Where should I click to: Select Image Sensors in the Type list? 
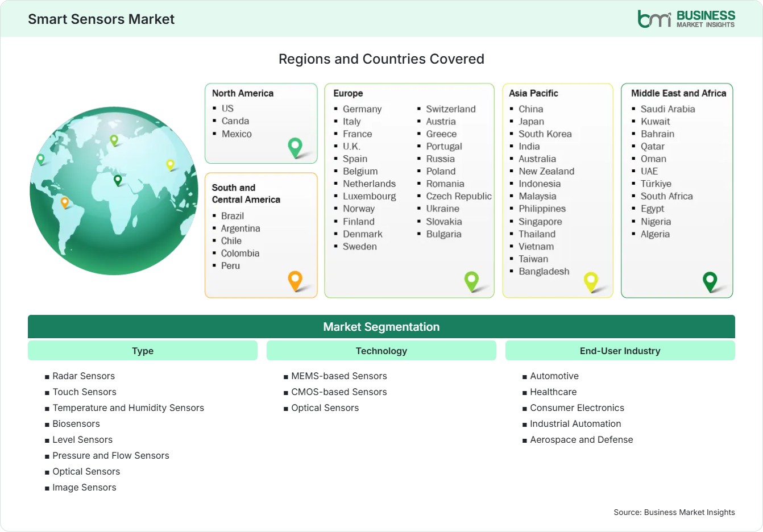(84, 487)
